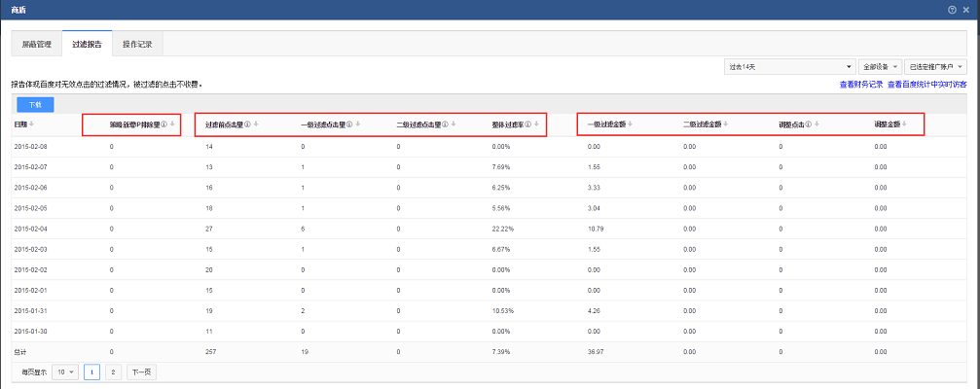
Task: Select the 2015-02-03 date cell
Action: click(x=29, y=249)
